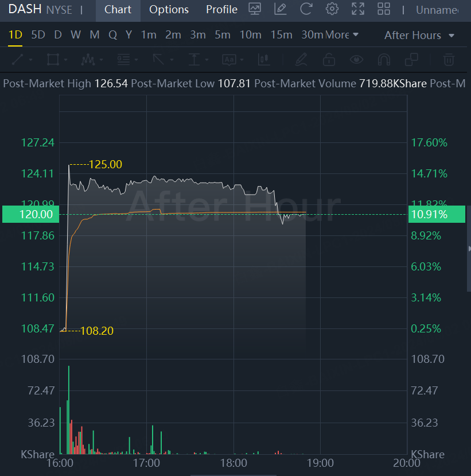Select the 3m interval
This screenshot has width=471, height=476.
point(198,35)
